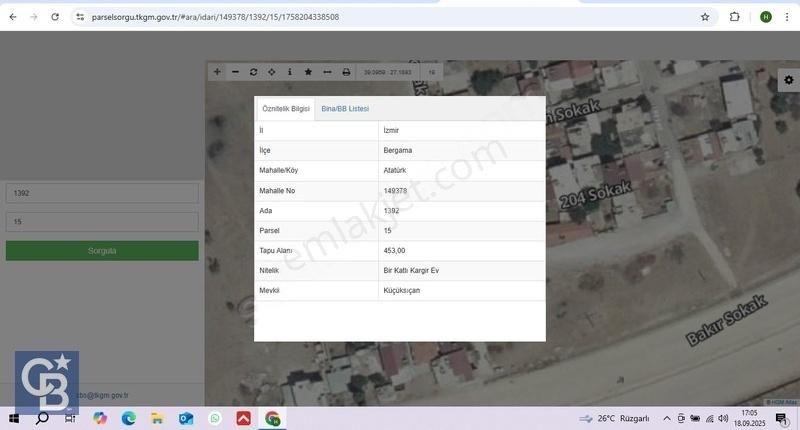The height and width of the screenshot is (430, 800).
Task: Open clock and date 17:05
Action: pyautogui.click(x=749, y=418)
